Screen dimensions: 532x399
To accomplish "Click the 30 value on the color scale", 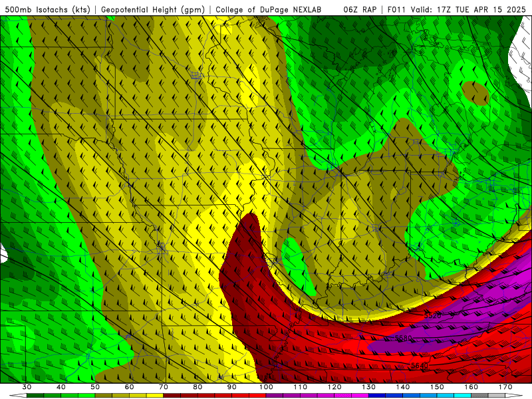I will click(27, 387).
